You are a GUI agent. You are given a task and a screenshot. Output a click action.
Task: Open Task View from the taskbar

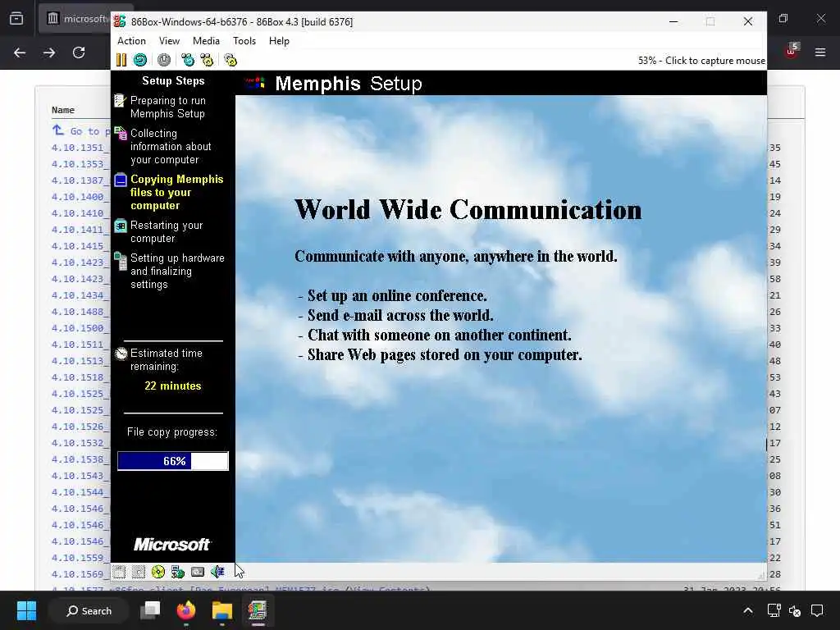[x=150, y=610]
